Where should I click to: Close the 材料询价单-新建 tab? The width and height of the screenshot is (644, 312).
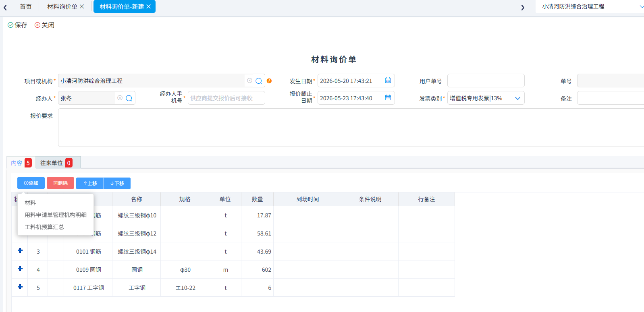(x=149, y=6)
